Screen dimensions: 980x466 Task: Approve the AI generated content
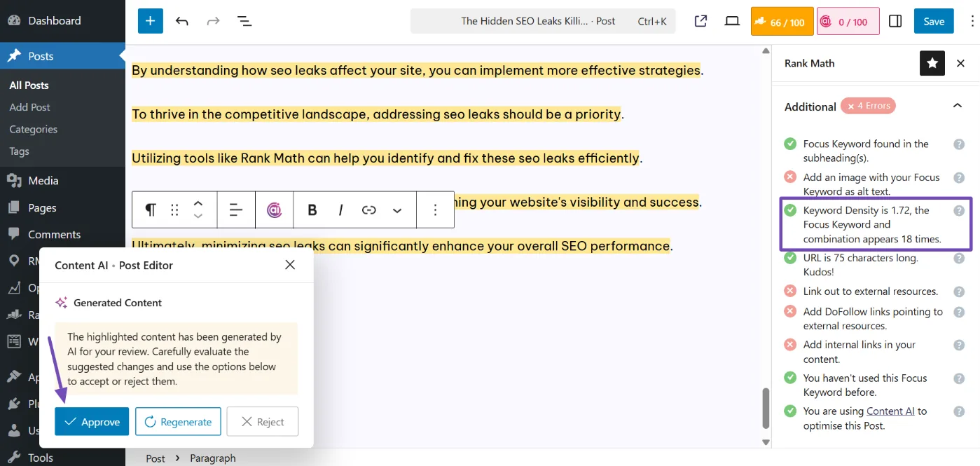(91, 421)
